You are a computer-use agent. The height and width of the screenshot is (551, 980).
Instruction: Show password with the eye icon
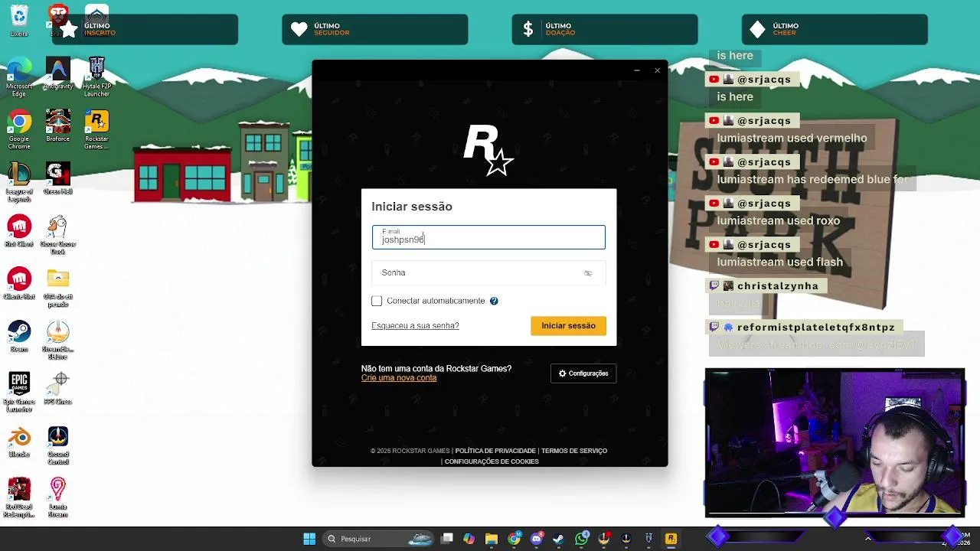pos(588,273)
